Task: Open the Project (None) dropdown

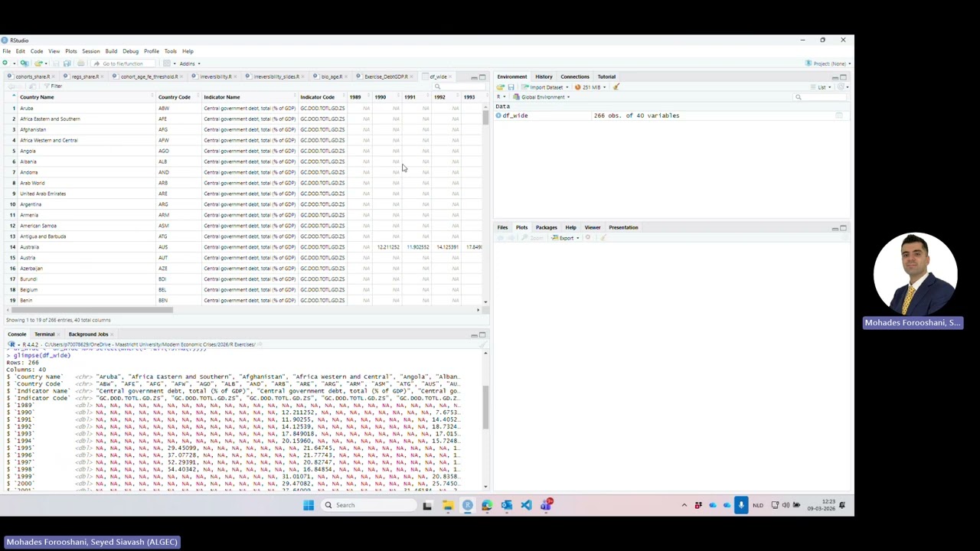Action: tap(828, 64)
